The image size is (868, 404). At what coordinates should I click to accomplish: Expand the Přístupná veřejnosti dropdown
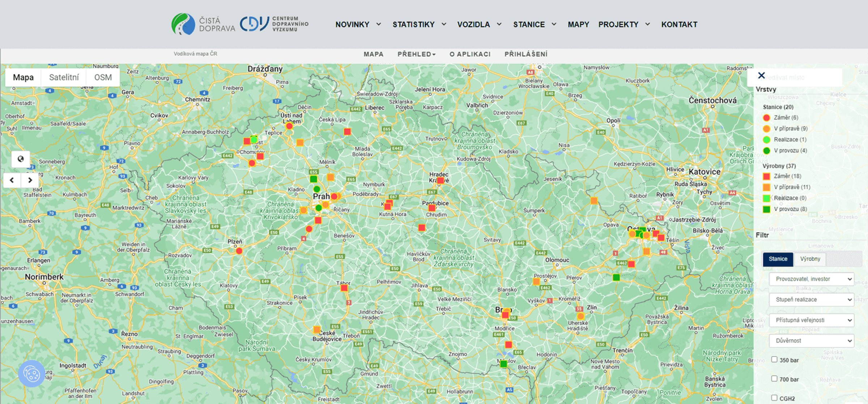[x=812, y=320]
